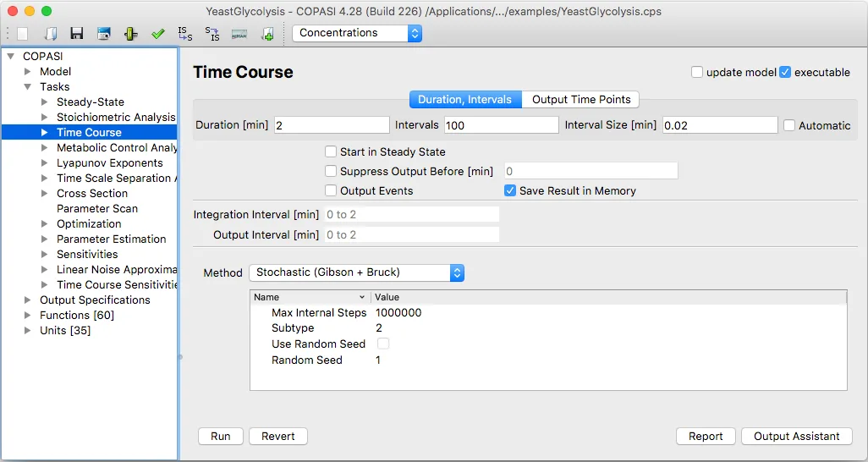868x462 pixels.
Task: Collapse the COPASI root tree node
Action: coord(10,57)
